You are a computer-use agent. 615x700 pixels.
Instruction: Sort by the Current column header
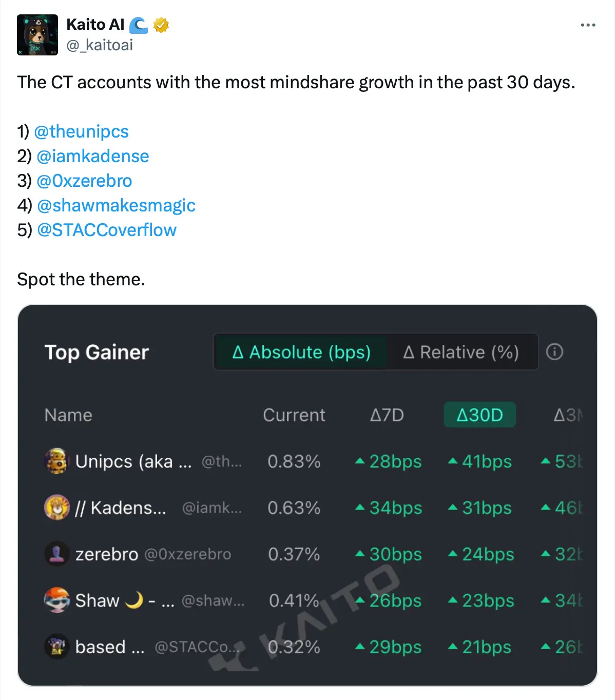click(x=294, y=415)
